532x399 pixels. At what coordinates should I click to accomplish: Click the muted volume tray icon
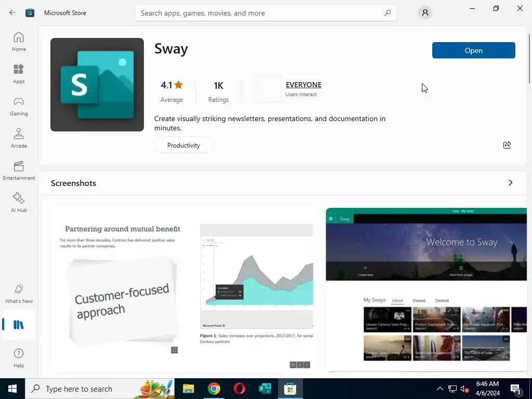pos(465,389)
